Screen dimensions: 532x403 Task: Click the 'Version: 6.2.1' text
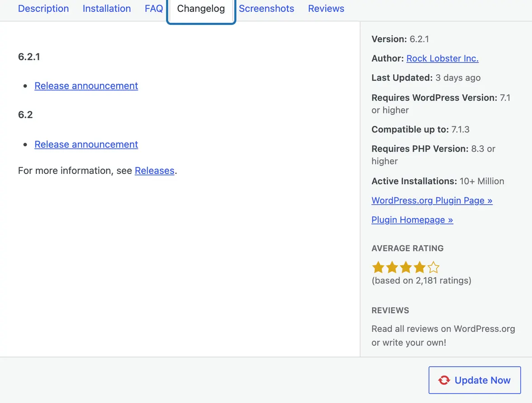(400, 39)
